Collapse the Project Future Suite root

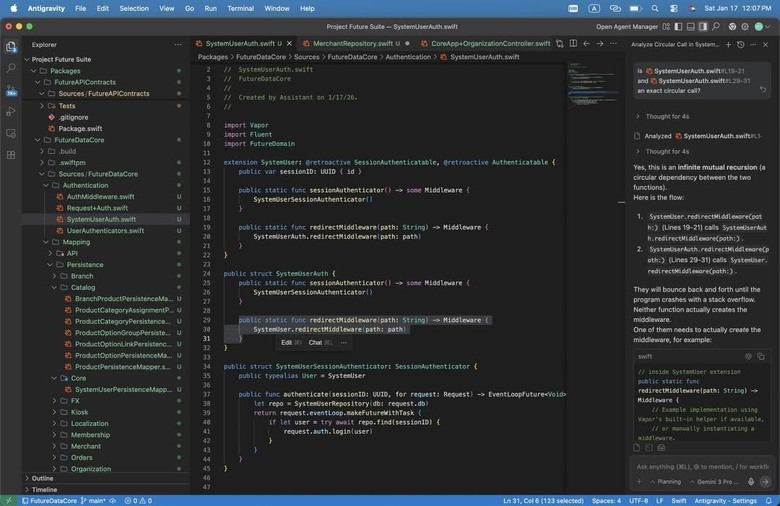point(27,59)
